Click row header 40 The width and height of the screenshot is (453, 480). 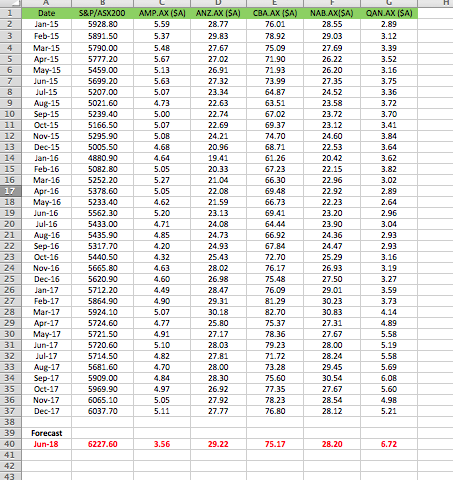[x=11, y=444]
